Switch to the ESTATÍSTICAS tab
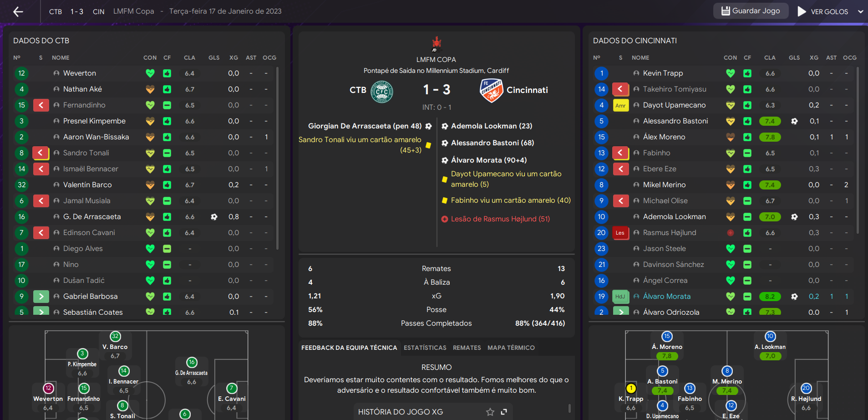The height and width of the screenshot is (420, 868). (425, 348)
